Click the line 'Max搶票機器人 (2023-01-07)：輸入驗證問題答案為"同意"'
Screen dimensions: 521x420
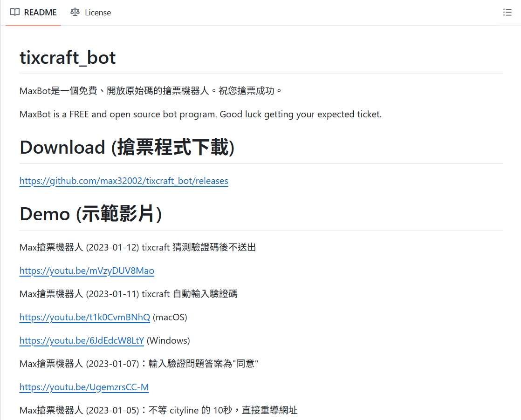138,364
